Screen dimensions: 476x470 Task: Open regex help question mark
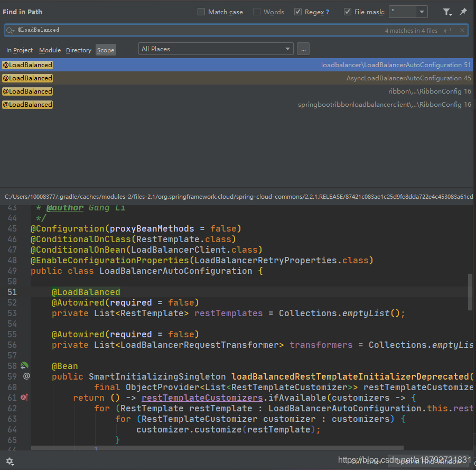[x=327, y=12]
